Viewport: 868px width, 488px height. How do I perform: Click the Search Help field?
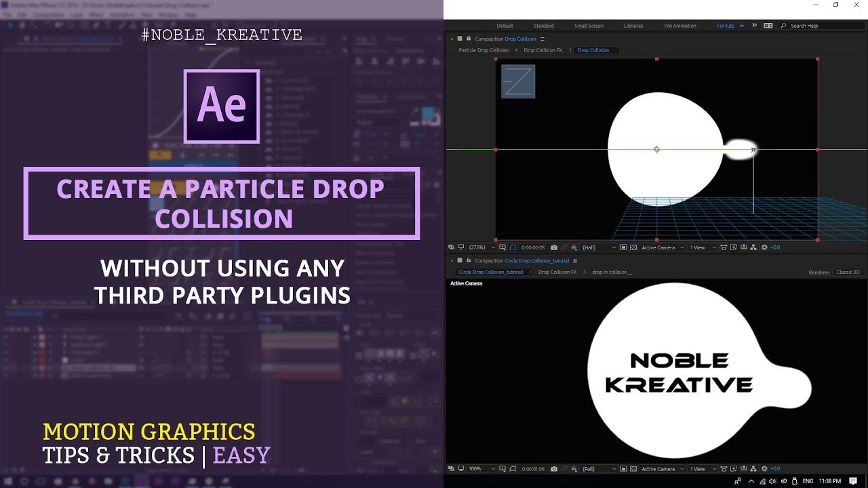(x=821, y=26)
